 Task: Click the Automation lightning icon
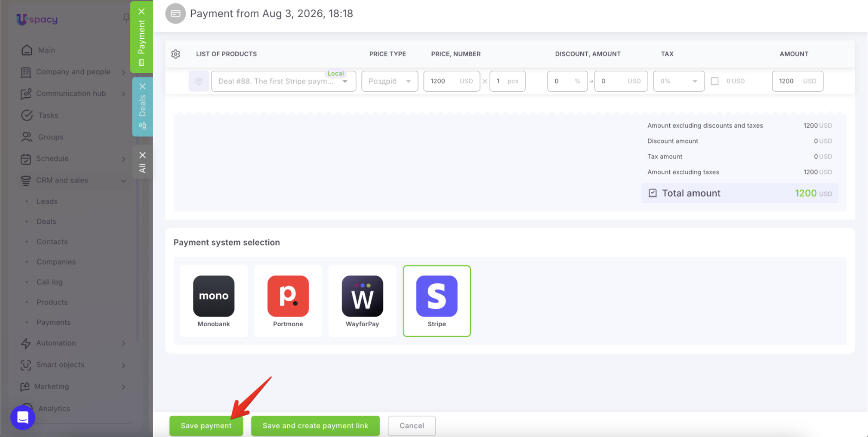pyautogui.click(x=26, y=343)
